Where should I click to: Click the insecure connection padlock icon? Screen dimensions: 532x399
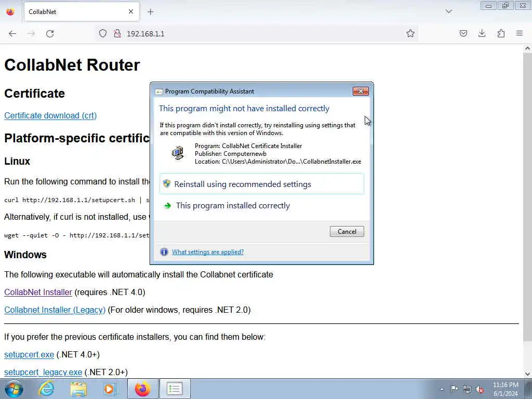tap(117, 34)
